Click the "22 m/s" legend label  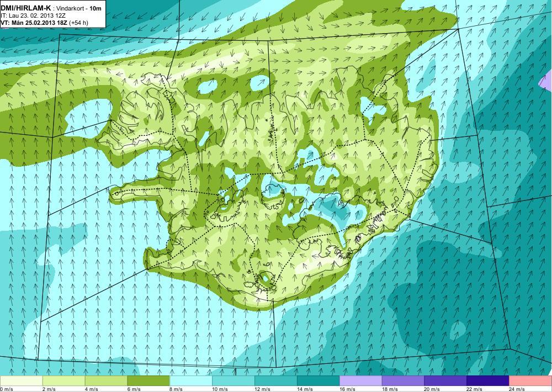[x=475, y=389]
